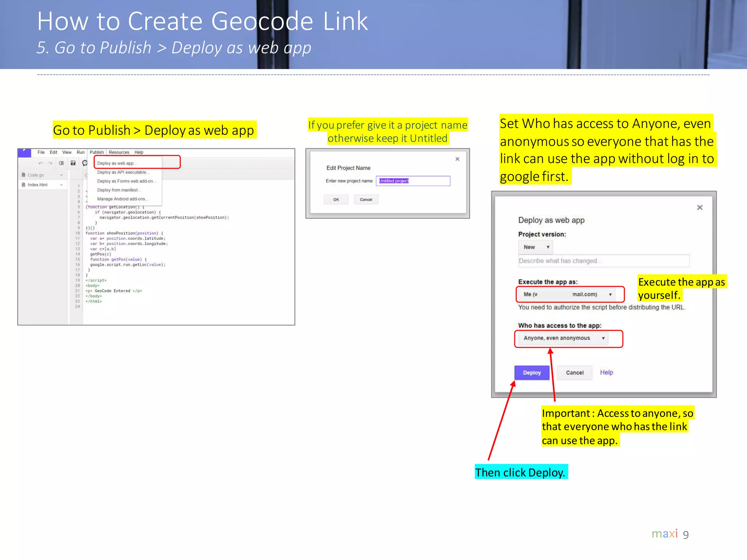Click Cancel in Deploy as web app dialog
Image resolution: width=747 pixels, height=560 pixels.
tap(574, 373)
